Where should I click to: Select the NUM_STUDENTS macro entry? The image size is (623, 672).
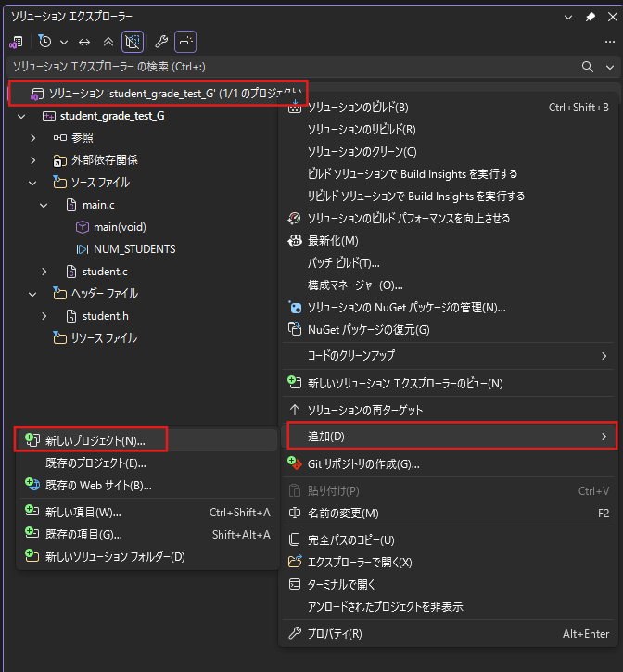pyautogui.click(x=134, y=249)
